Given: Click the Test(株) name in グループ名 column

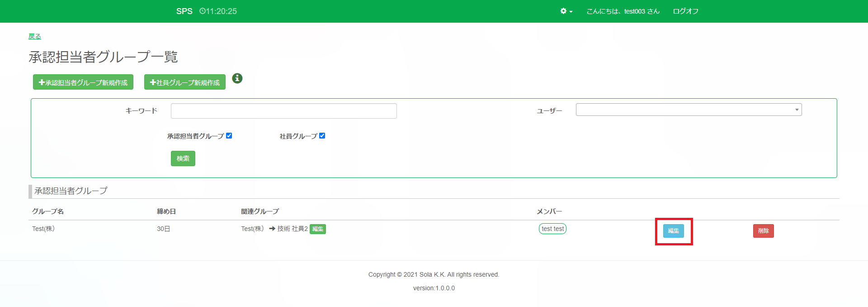Looking at the screenshot, I should pyautogui.click(x=43, y=229).
